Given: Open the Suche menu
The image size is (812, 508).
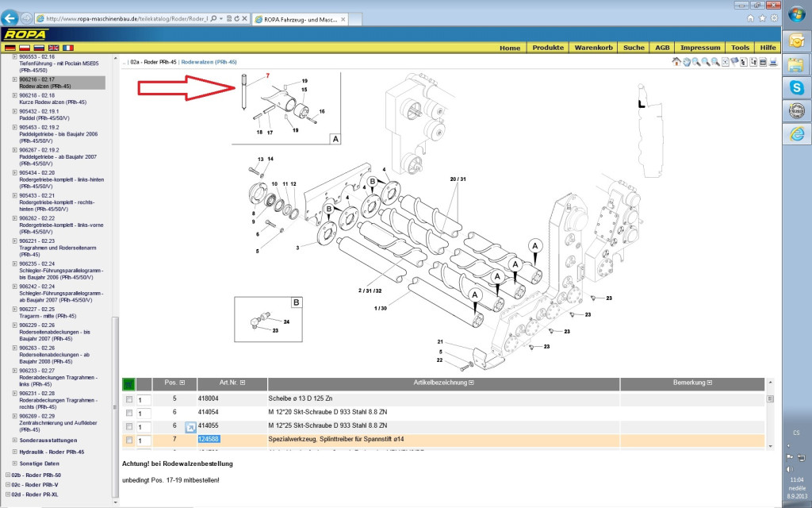Looking at the screenshot, I should coord(634,48).
